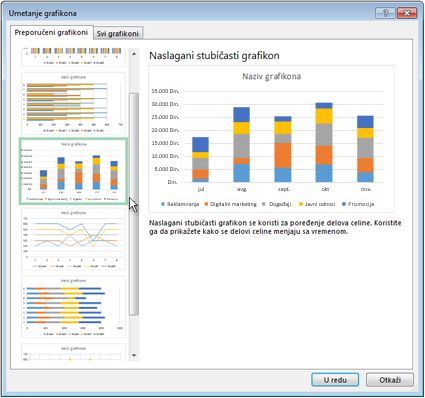425x398 pixels.
Task: Click the chart list scrollbar thumb
Action: pyautogui.click(x=134, y=204)
